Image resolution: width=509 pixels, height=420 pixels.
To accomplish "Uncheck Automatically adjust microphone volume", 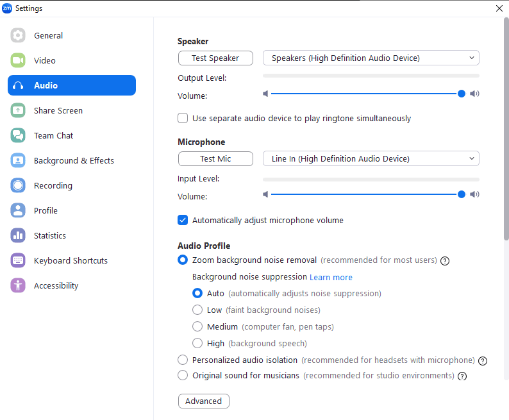I will 183,221.
